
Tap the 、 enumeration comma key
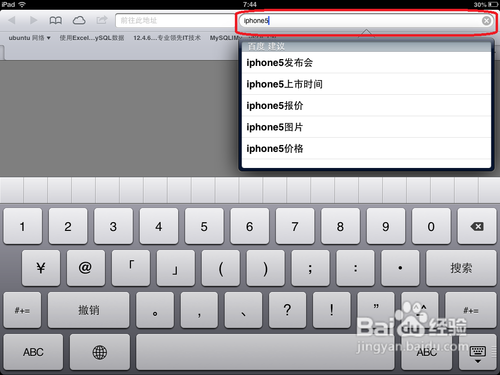tap(243, 310)
